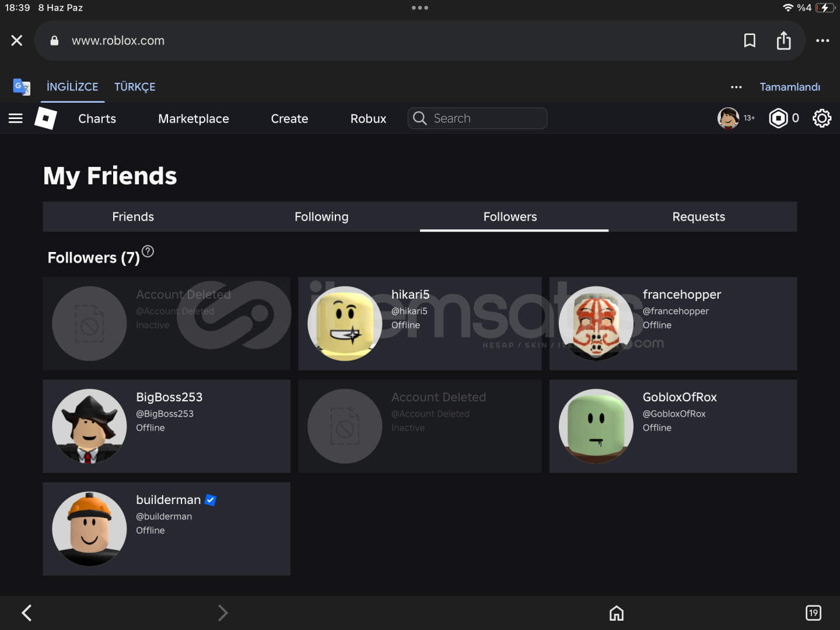Open Roblox settings gear

click(x=822, y=118)
